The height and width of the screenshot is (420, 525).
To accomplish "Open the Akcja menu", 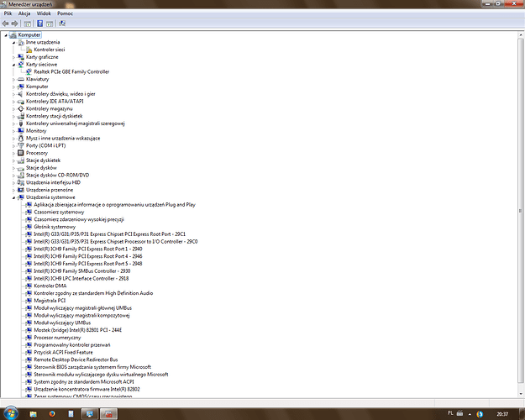I will [24, 13].
